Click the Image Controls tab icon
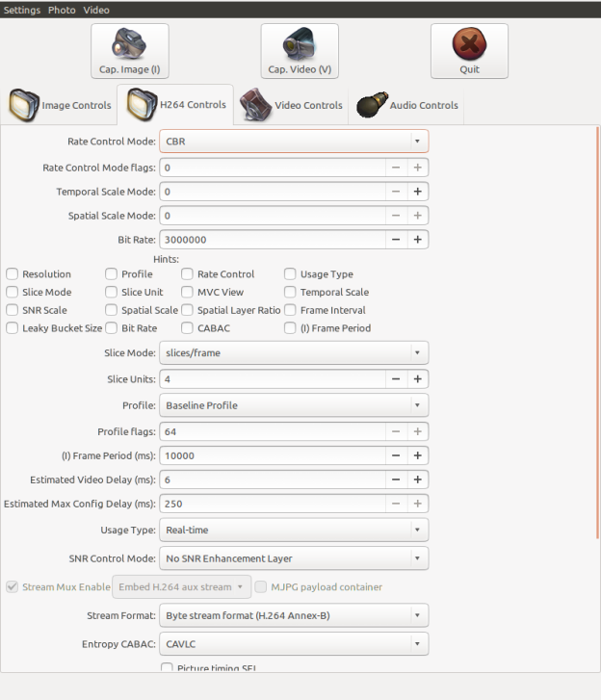The width and height of the screenshot is (601, 700). 24,104
